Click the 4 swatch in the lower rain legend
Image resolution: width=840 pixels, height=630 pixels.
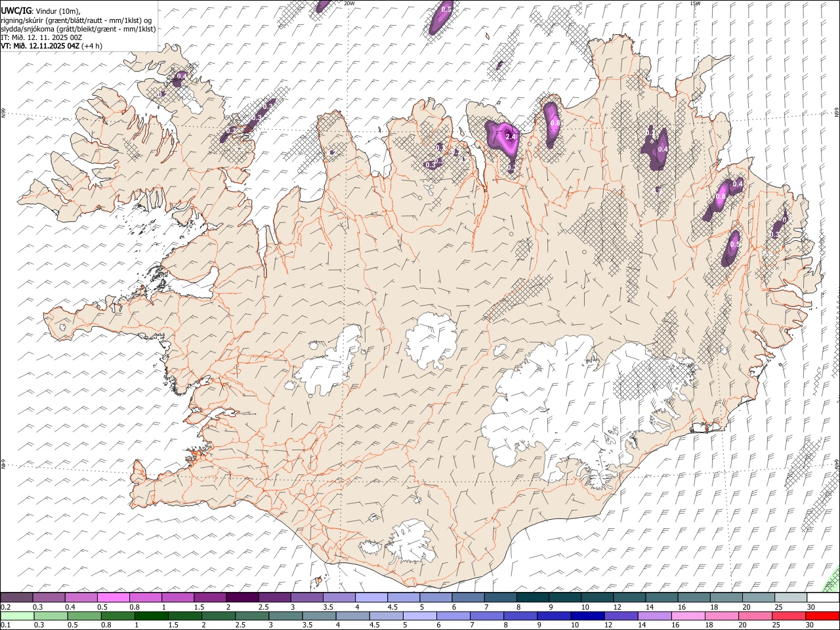[352, 616]
